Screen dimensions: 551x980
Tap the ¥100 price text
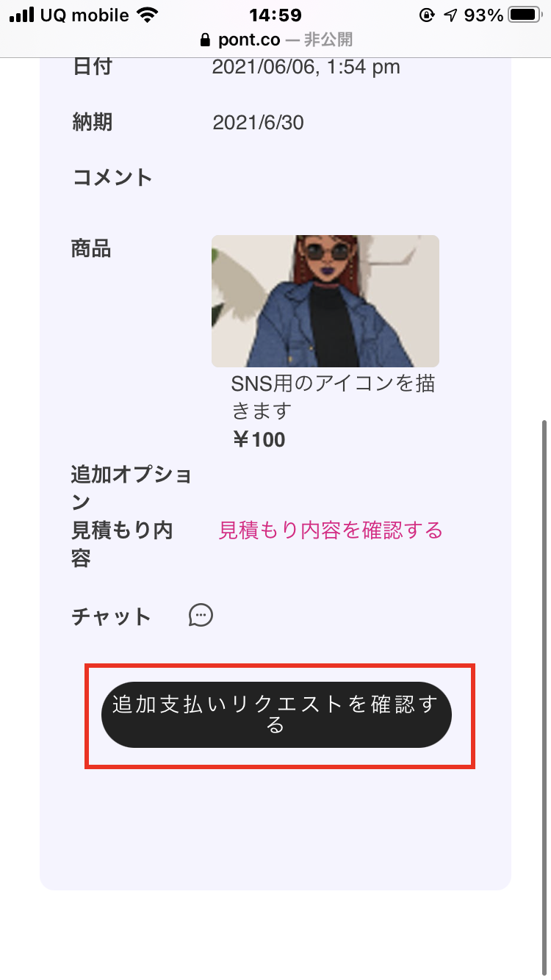tap(259, 439)
